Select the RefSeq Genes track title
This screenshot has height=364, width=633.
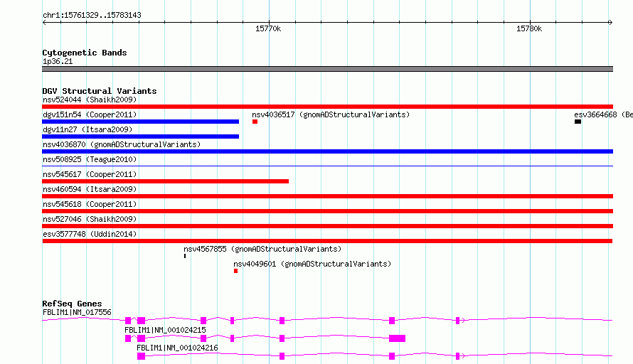coord(73,304)
